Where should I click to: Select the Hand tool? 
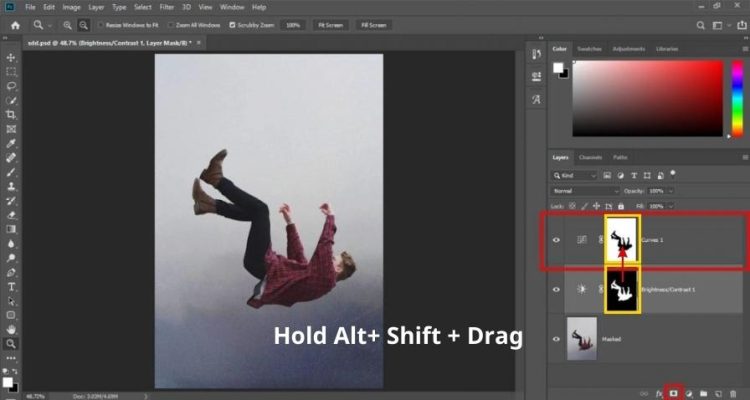point(11,330)
